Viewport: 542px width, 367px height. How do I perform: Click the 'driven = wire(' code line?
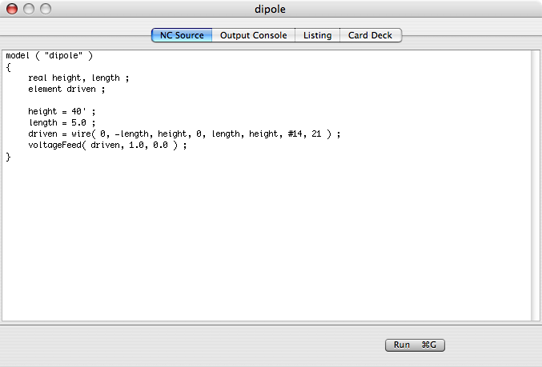point(184,134)
